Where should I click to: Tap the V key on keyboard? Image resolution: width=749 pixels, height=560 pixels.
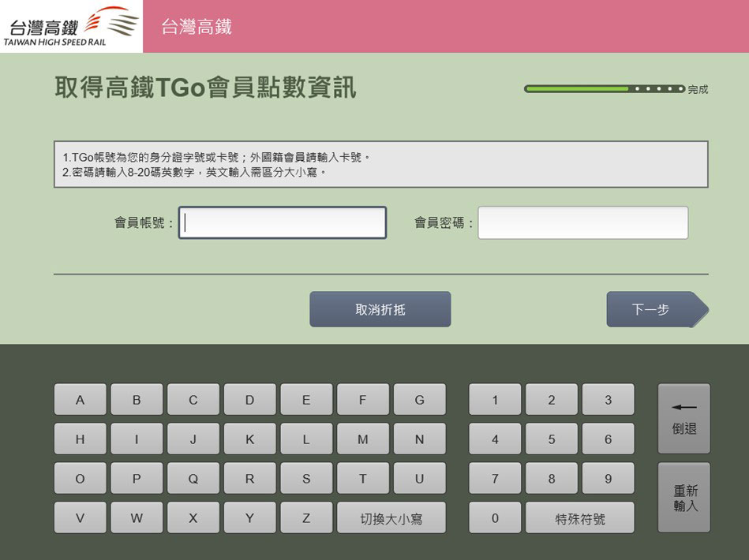click(x=81, y=517)
